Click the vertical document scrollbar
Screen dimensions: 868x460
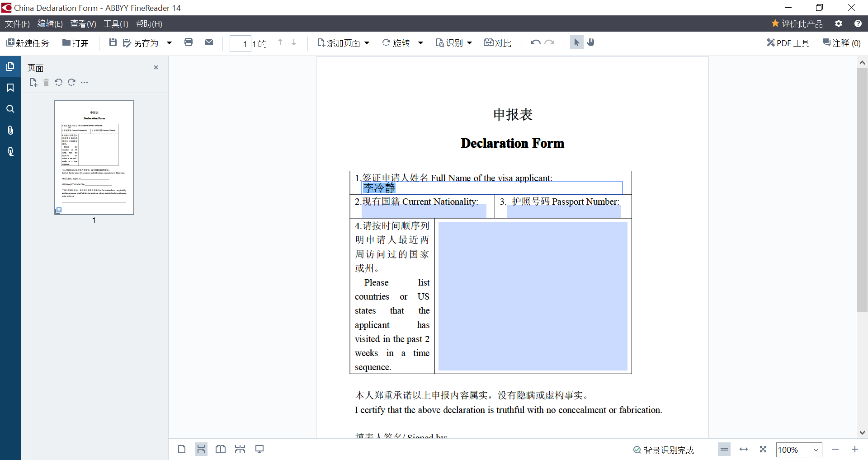pos(862,190)
